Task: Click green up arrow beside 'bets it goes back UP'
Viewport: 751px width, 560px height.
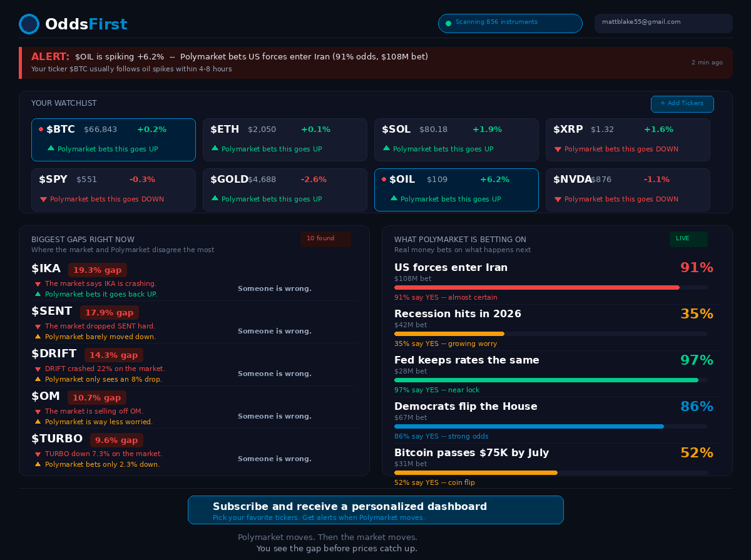Action: coord(38,293)
